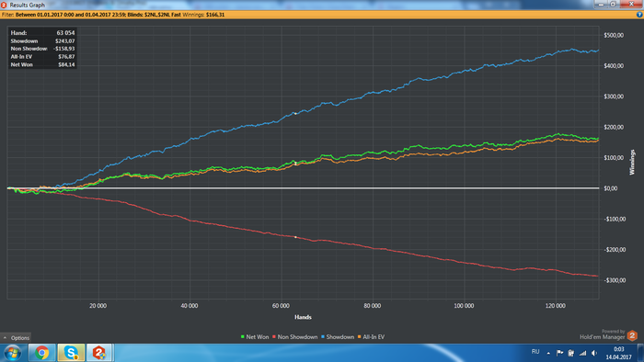Click the $0,00 y-axis label
644x362 pixels.
click(x=610, y=188)
